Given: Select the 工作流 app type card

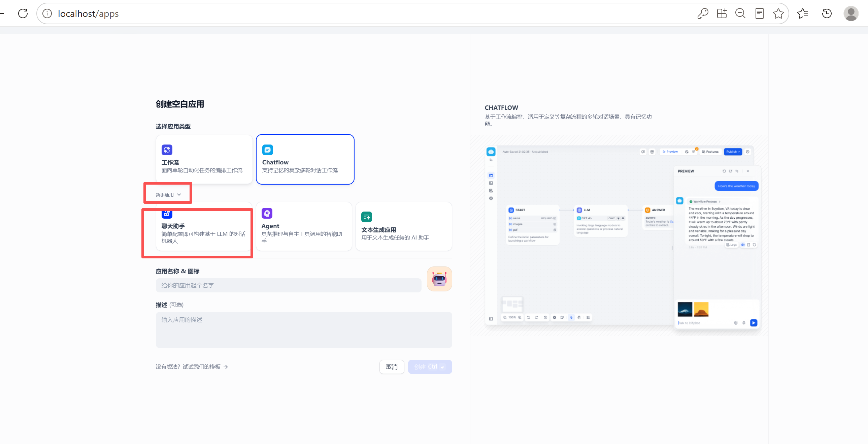Looking at the screenshot, I should click(204, 159).
